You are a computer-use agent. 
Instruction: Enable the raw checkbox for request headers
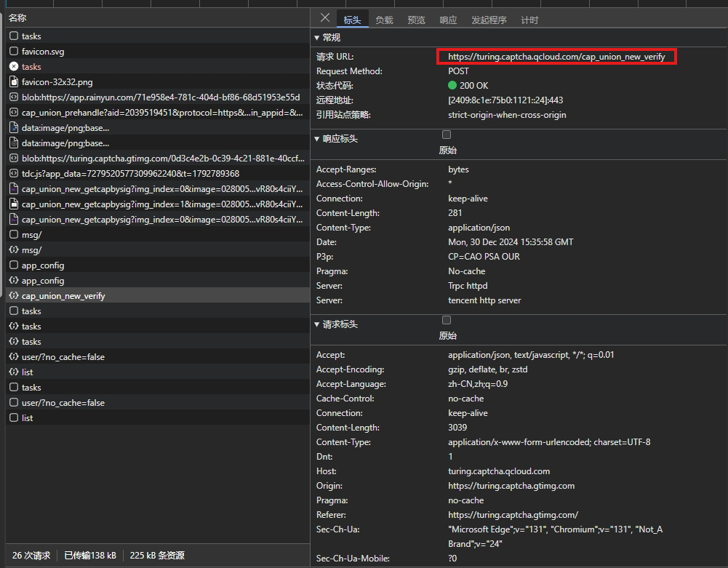coord(447,320)
